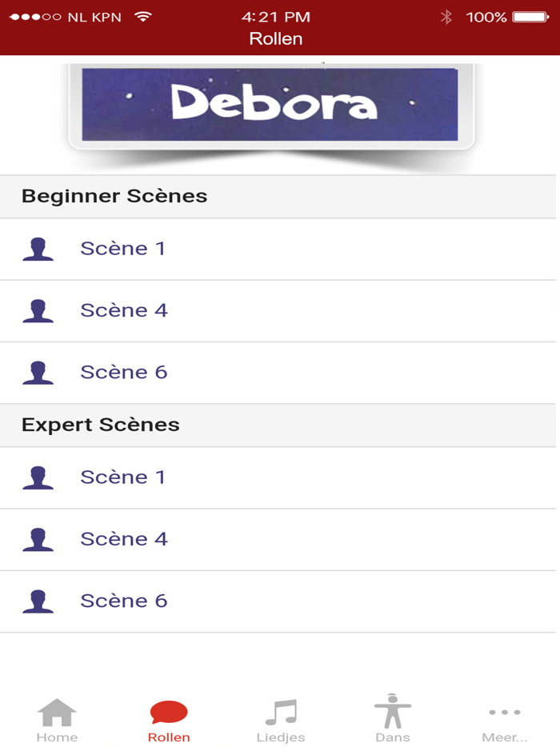Tap the Expert Scènes section header
This screenshot has width=560, height=747.
101,425
